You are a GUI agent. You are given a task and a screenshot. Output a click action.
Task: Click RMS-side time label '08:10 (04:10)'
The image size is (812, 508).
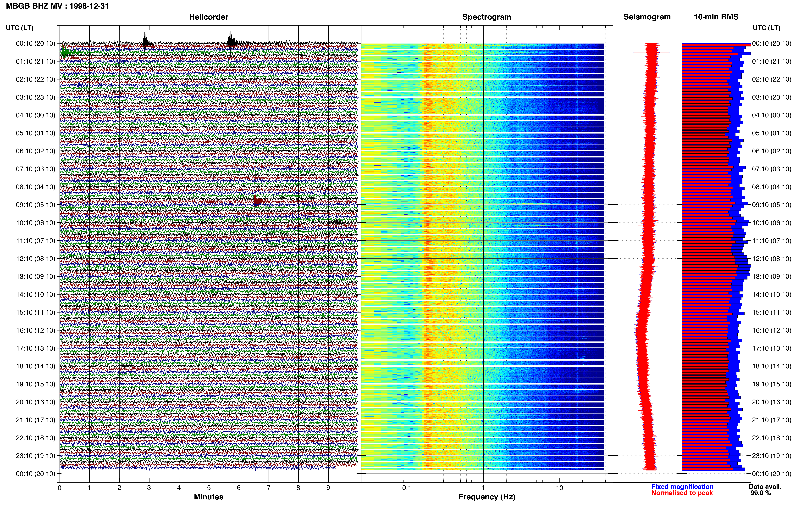[x=772, y=187]
